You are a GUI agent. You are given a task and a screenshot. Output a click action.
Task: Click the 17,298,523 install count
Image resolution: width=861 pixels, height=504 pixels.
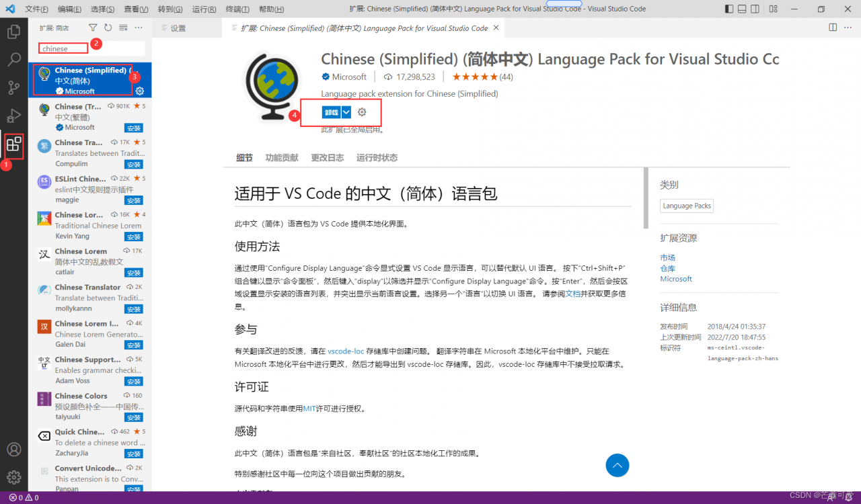tap(410, 77)
